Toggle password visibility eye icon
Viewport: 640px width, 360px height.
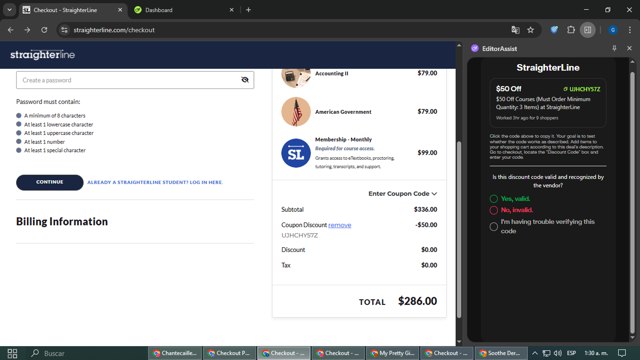pos(245,80)
